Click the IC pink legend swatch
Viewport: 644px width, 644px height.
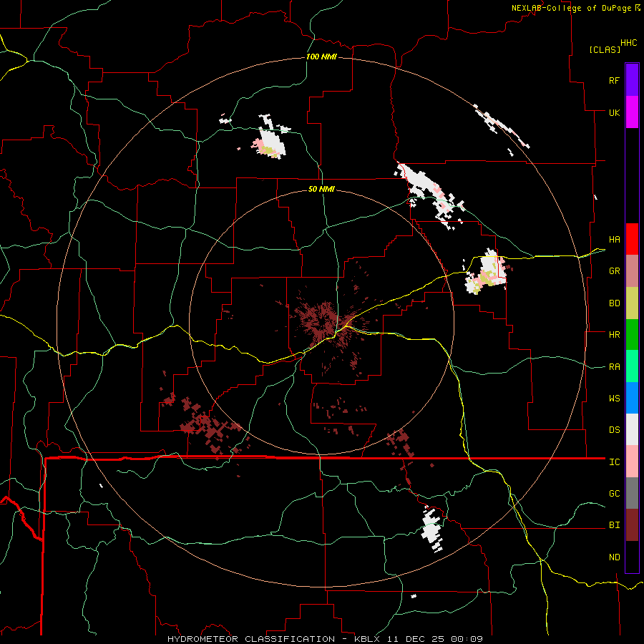tap(632, 462)
